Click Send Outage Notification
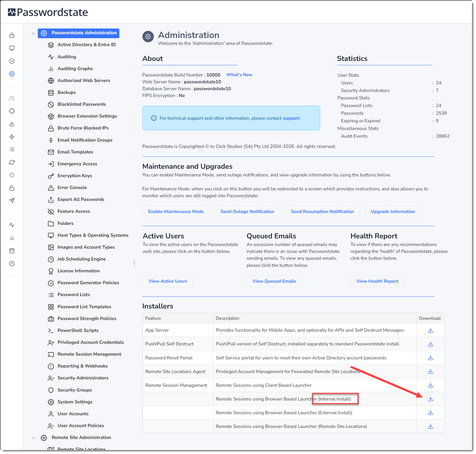Screen dimensions: 476x454 pyautogui.click(x=247, y=212)
